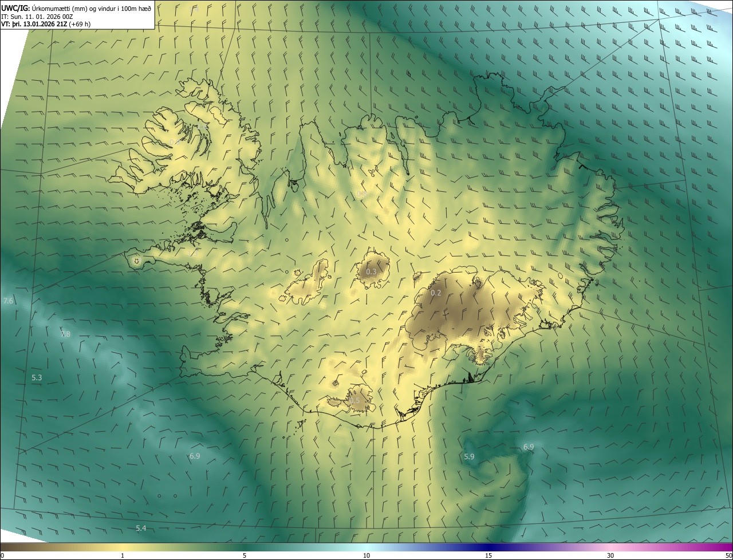Select the 'IT: Sun. 11. 01. 2026 00Z' line
733x560 pixels.
pyautogui.click(x=37, y=16)
